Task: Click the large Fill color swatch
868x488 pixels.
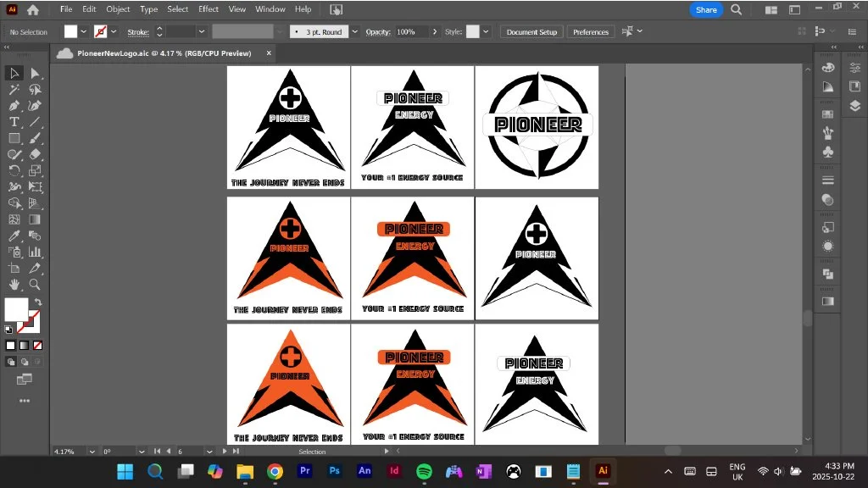Action: (x=16, y=309)
